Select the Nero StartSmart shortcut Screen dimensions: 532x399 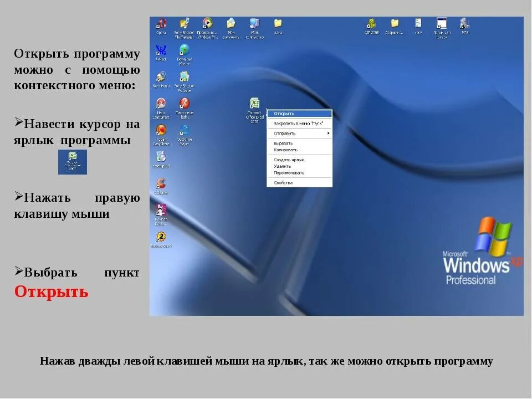[161, 108]
